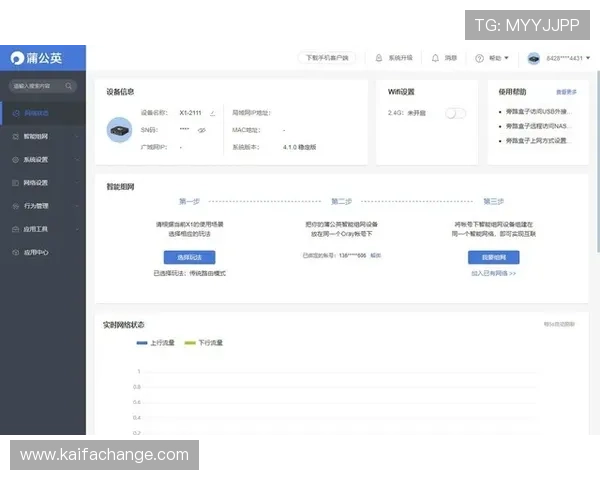Click the 应用中心 icon in the sidebar

pos(14,252)
